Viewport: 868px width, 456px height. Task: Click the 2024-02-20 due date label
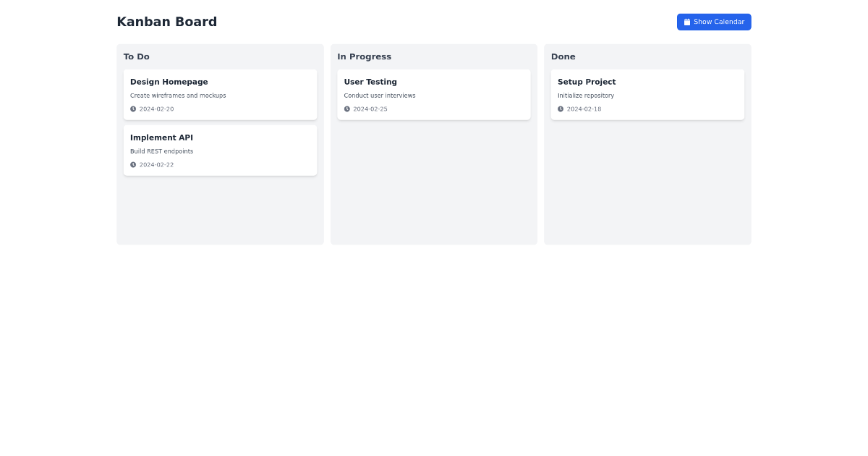pos(157,109)
